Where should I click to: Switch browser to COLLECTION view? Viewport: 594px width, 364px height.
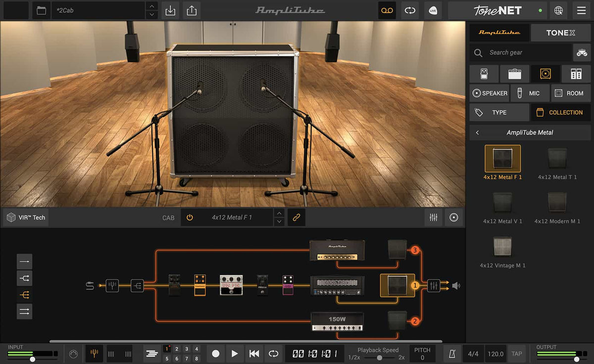tap(561, 112)
